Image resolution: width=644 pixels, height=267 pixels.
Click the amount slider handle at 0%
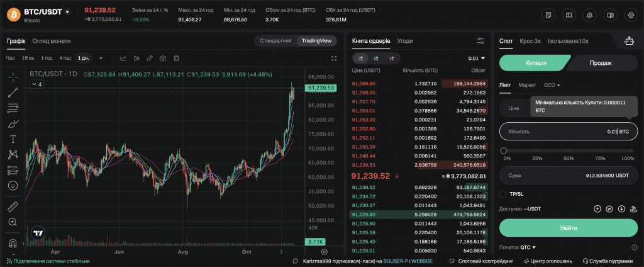click(x=504, y=151)
